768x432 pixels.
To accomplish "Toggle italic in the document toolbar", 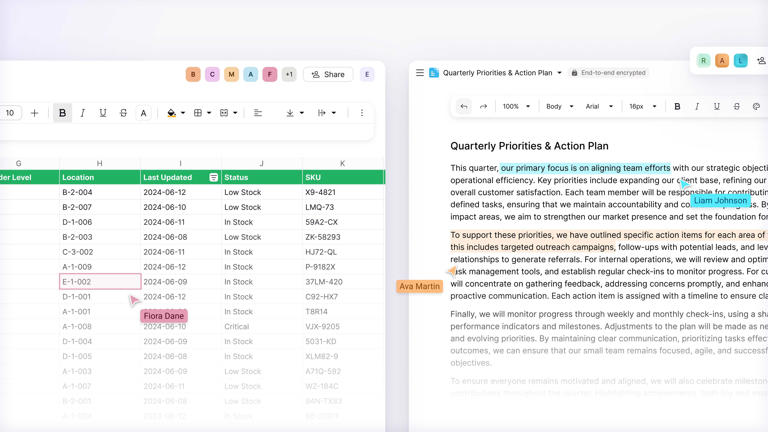I will coord(697,106).
